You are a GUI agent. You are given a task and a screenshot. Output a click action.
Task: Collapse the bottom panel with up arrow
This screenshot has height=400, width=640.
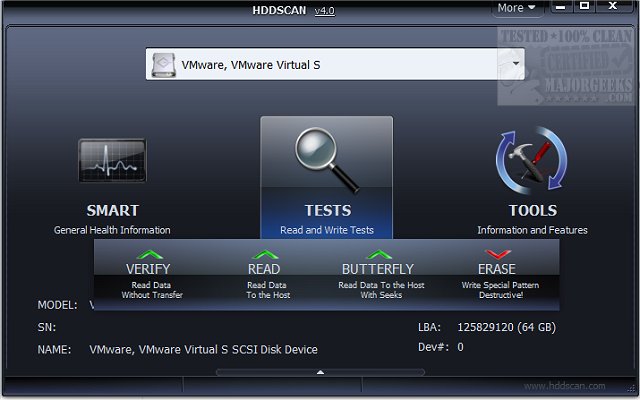point(320,372)
